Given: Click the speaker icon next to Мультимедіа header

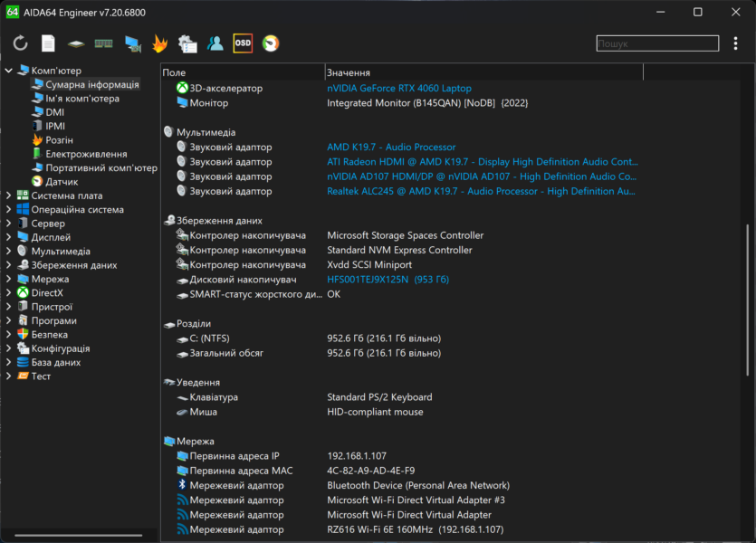Looking at the screenshot, I should click(168, 131).
